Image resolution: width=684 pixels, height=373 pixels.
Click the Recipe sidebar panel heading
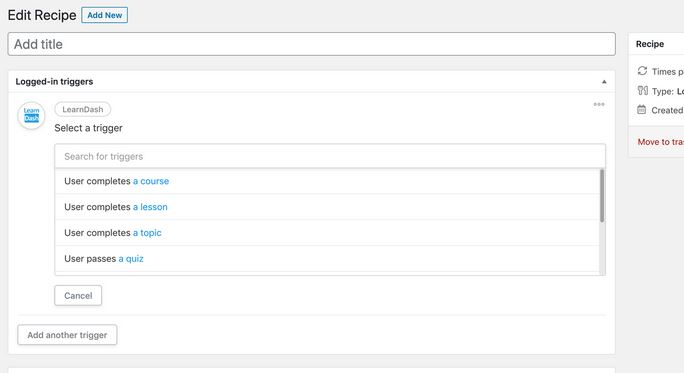(650, 44)
